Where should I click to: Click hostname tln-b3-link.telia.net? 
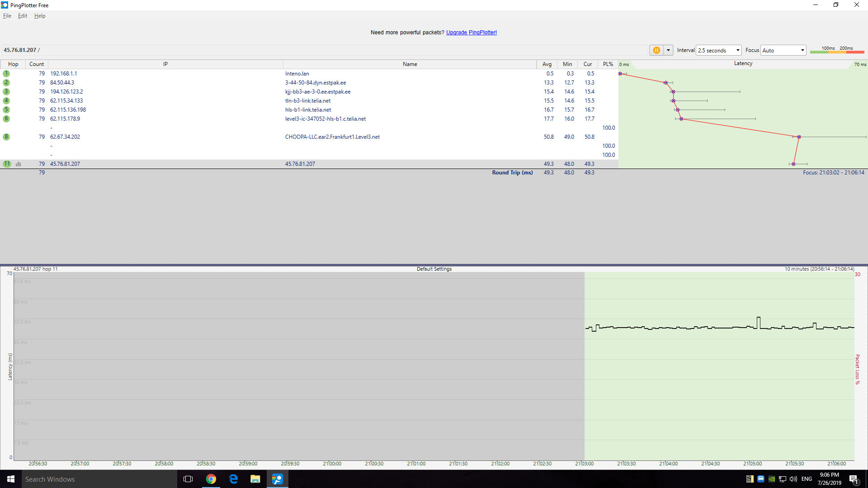(x=308, y=101)
